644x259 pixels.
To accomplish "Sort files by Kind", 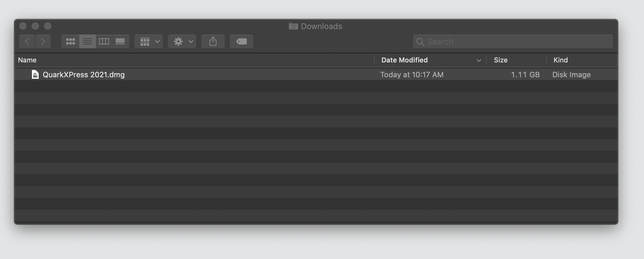I will pos(560,60).
